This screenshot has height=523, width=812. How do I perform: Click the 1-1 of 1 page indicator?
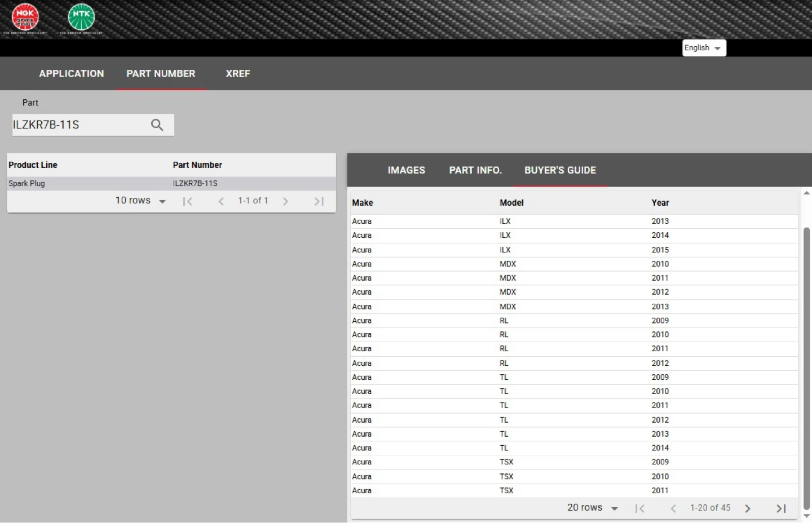253,201
